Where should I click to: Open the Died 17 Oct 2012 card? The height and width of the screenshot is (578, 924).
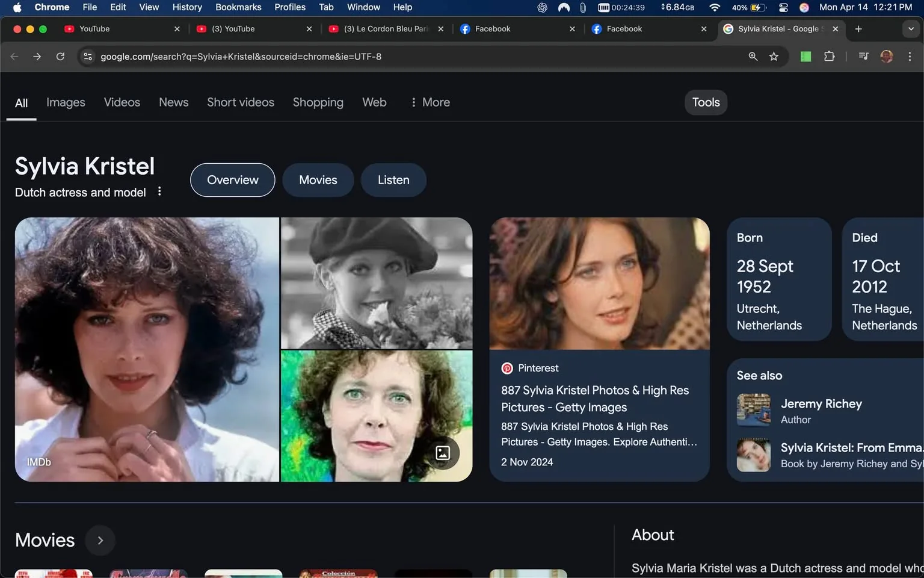[x=883, y=279]
